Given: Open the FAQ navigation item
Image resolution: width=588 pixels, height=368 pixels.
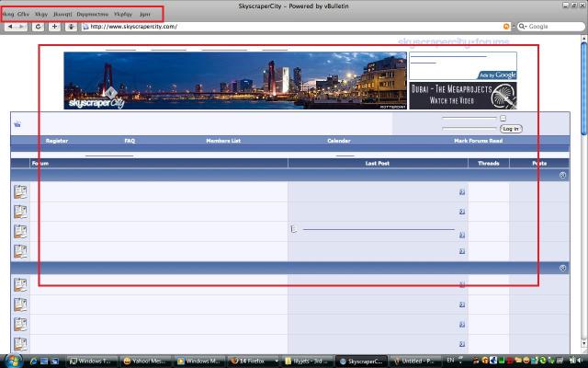Looking at the screenshot, I should click(x=130, y=141).
